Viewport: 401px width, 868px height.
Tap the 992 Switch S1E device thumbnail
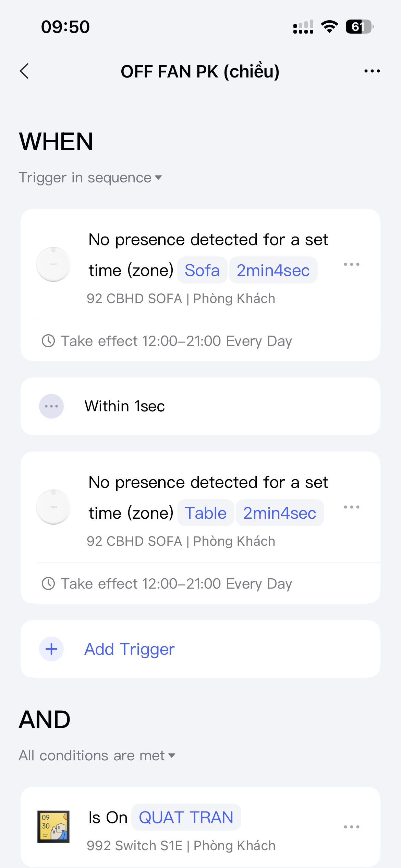click(53, 827)
